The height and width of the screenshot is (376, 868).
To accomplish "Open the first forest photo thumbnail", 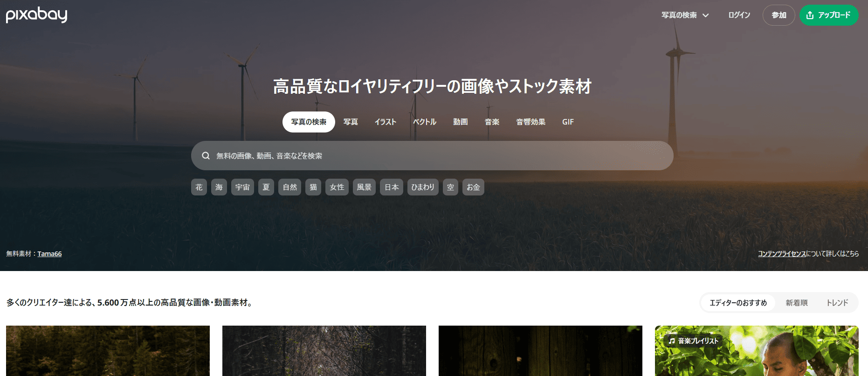I will click(108, 351).
